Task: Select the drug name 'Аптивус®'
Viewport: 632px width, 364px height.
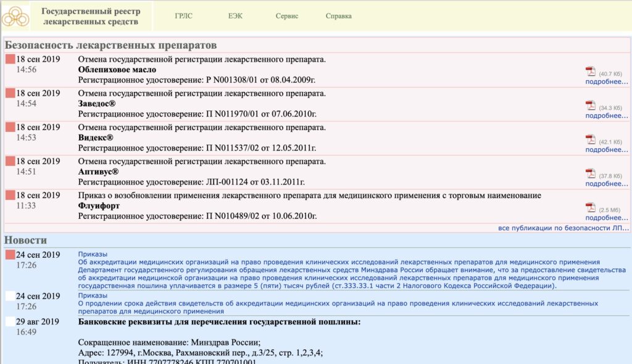Action: 98,172
